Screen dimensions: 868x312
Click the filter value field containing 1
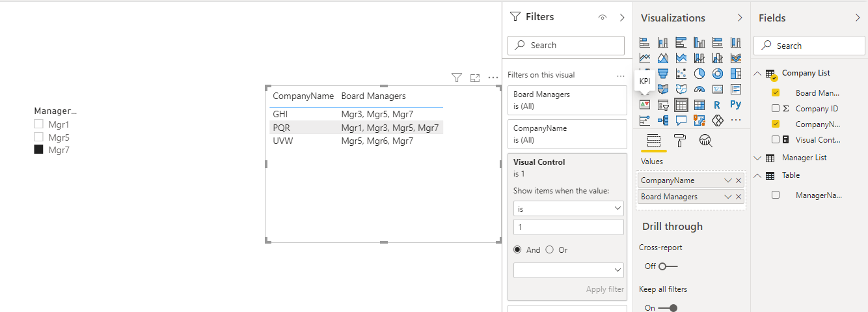pyautogui.click(x=569, y=227)
